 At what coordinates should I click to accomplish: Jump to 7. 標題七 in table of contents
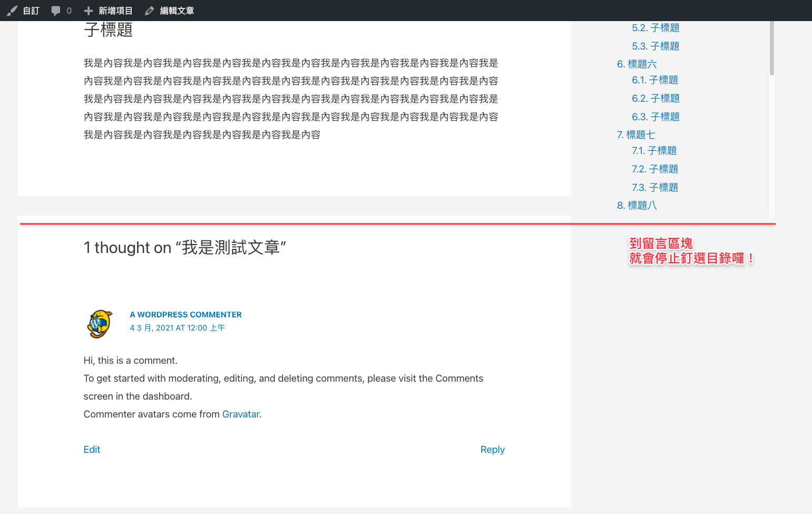pyautogui.click(x=636, y=135)
